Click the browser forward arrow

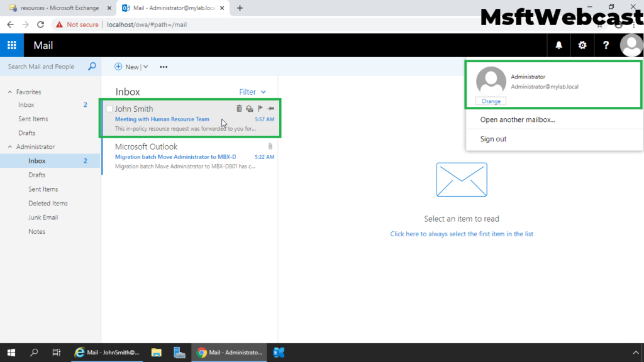pos(25,25)
